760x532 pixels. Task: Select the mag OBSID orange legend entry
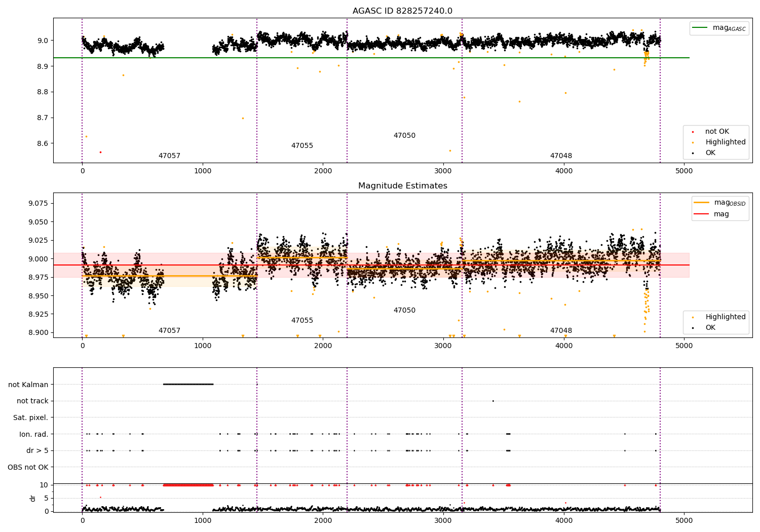pyautogui.click(x=720, y=203)
